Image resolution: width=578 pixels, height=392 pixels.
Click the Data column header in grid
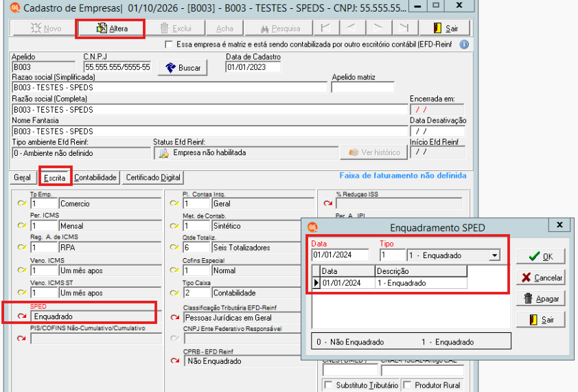point(347,271)
